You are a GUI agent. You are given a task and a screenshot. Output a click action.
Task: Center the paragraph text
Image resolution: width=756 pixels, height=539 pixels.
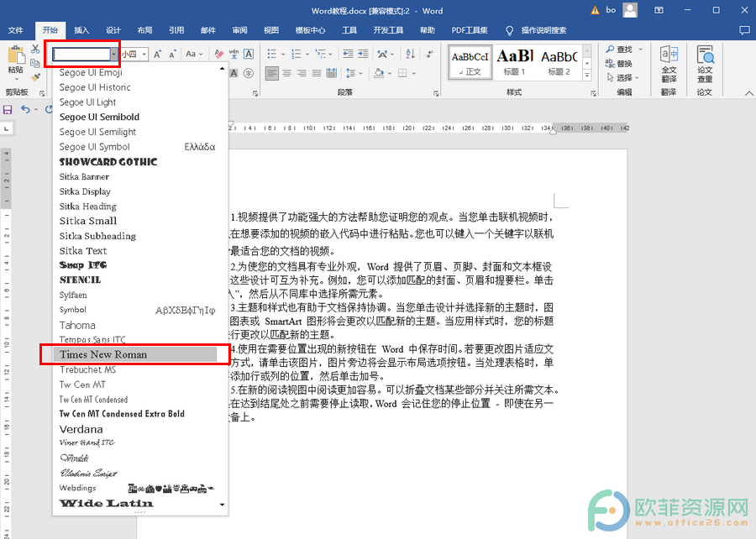[287, 73]
